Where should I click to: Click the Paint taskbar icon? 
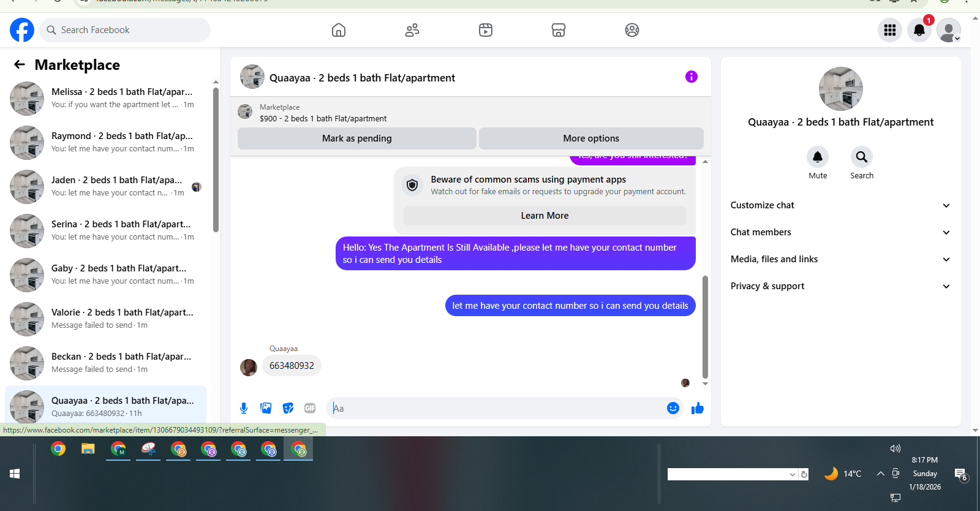[x=148, y=449]
